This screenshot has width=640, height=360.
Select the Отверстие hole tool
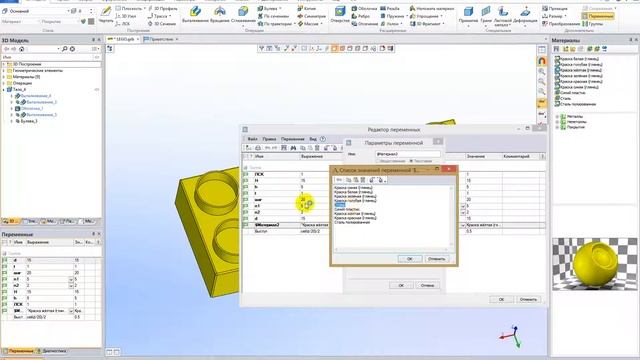(x=340, y=15)
